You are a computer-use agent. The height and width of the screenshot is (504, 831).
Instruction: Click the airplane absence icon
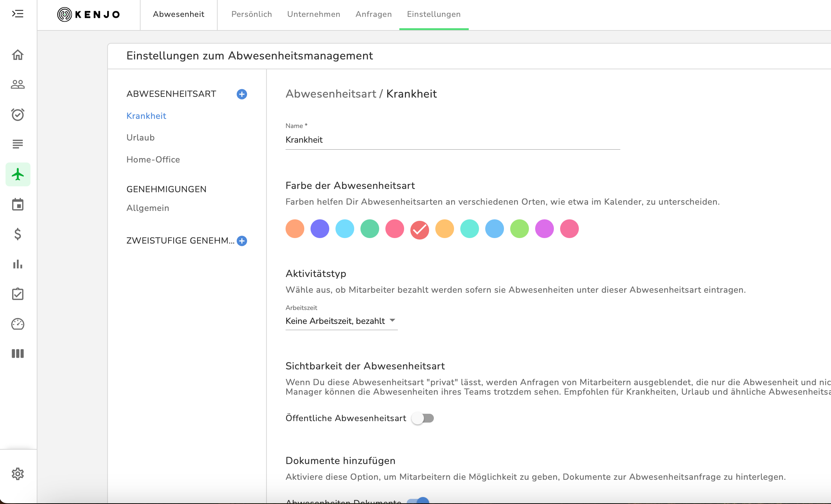pos(18,174)
